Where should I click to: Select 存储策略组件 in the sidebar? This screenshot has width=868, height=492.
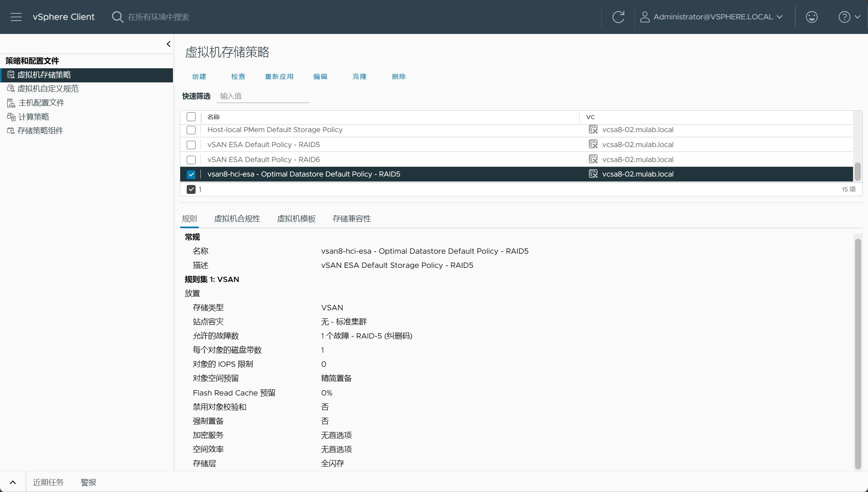click(40, 130)
